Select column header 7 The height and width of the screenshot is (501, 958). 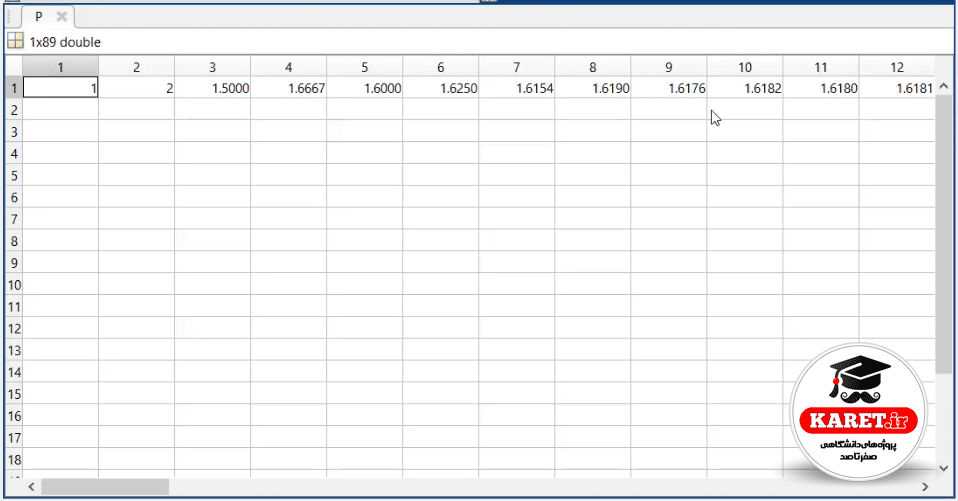coord(517,67)
